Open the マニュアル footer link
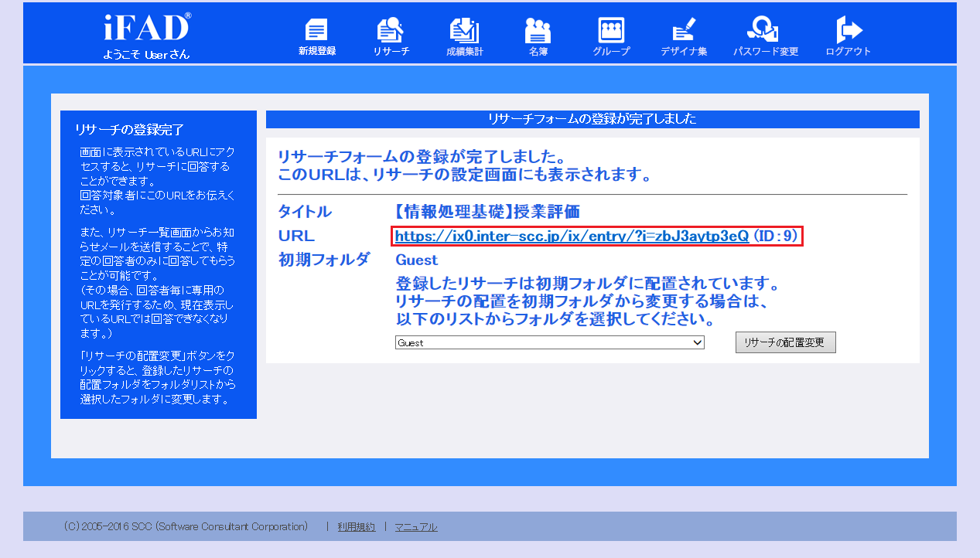 (x=416, y=527)
